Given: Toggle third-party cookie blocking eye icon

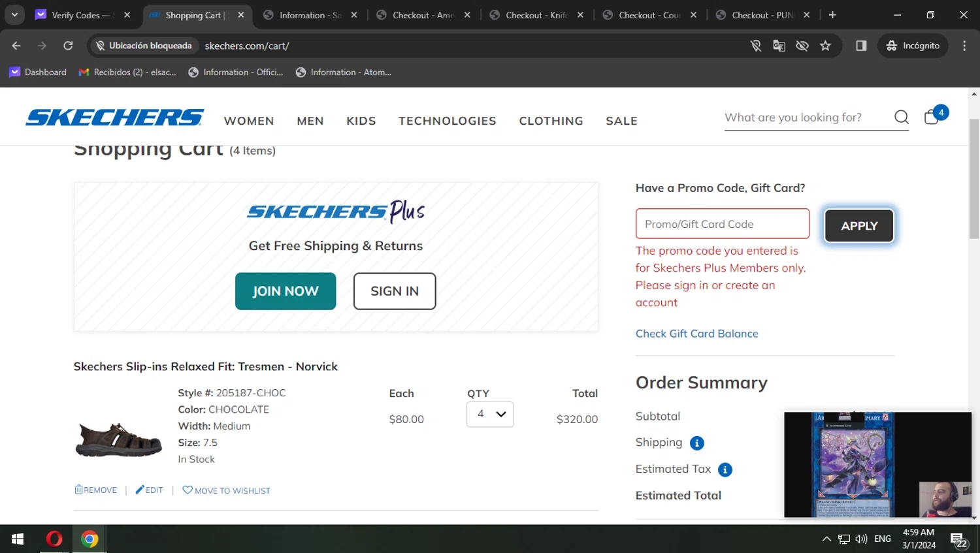Looking at the screenshot, I should pos(802,46).
